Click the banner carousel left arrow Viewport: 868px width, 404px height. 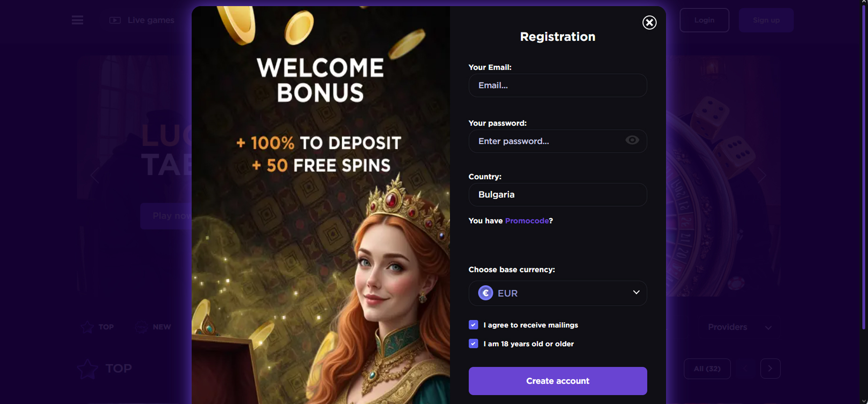[x=95, y=175]
